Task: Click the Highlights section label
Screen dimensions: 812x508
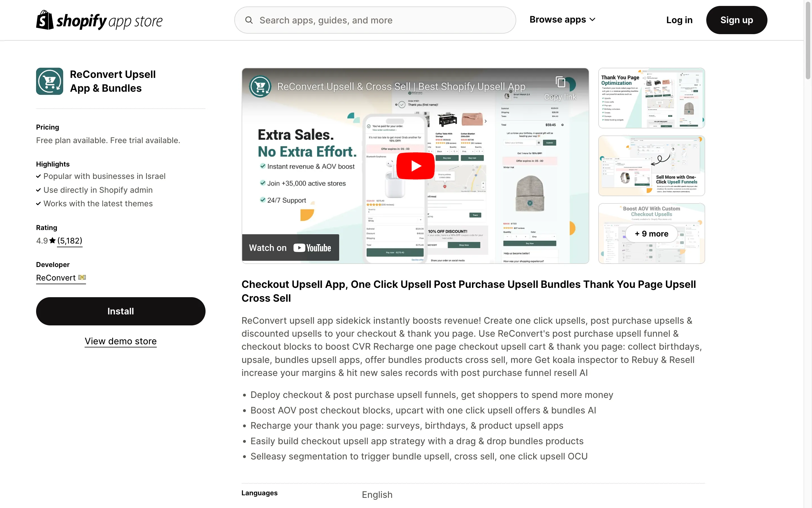Action: pos(53,164)
